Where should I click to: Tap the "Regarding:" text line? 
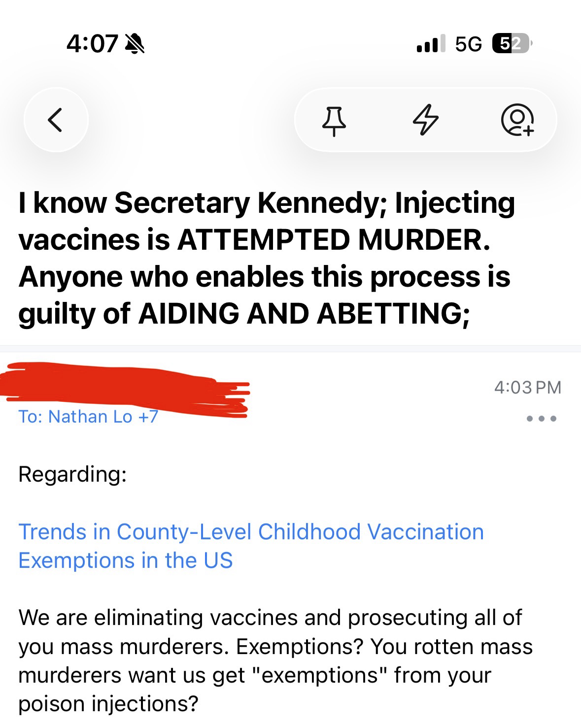point(72,474)
